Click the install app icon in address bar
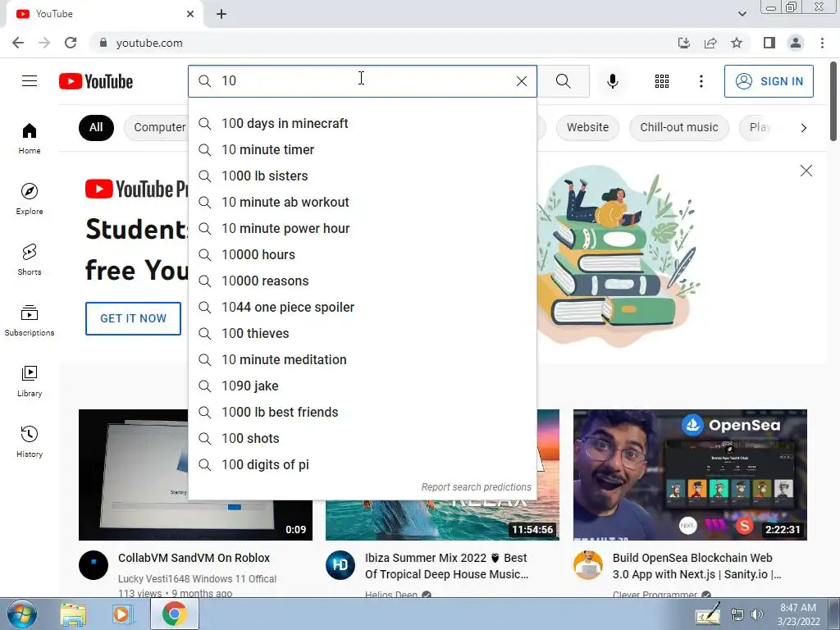This screenshot has width=840, height=630. 683,43
